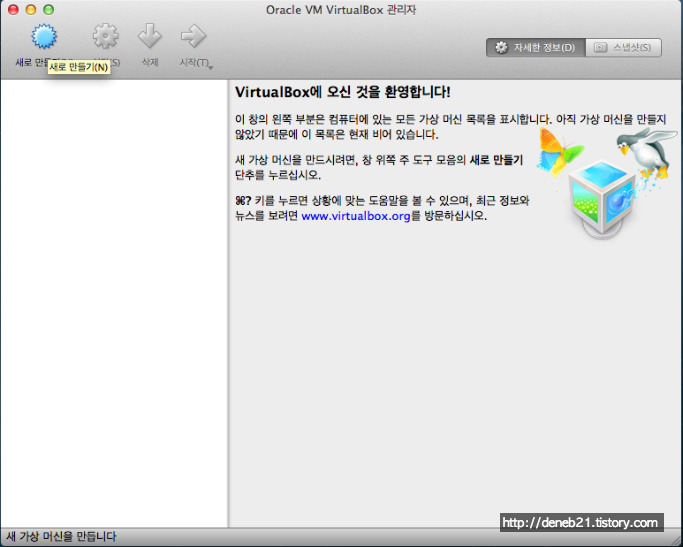Click the empty virtual machine list pane
This screenshot has height=547, width=683.
click(x=114, y=304)
